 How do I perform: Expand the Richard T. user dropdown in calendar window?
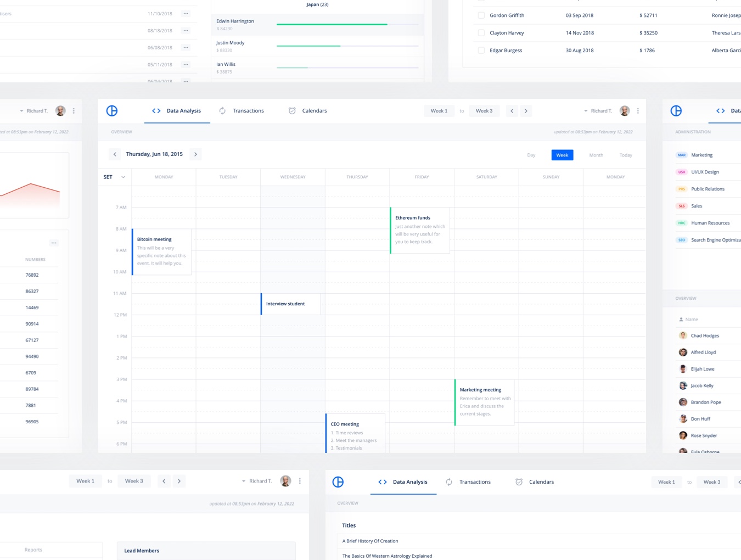pos(586,111)
